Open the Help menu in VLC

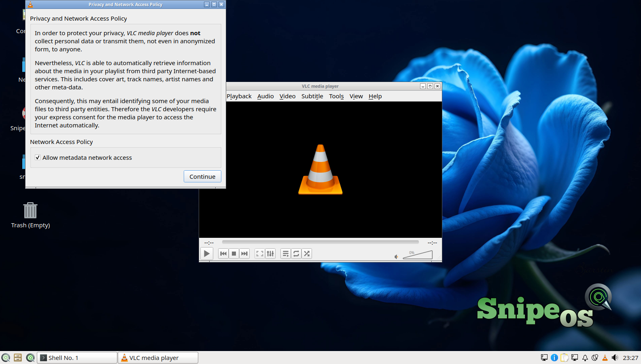[375, 96]
